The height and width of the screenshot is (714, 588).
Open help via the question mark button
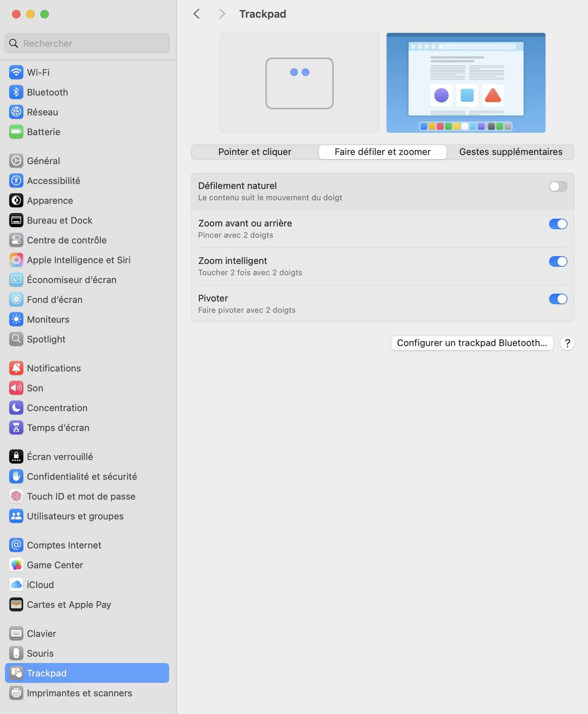(567, 343)
